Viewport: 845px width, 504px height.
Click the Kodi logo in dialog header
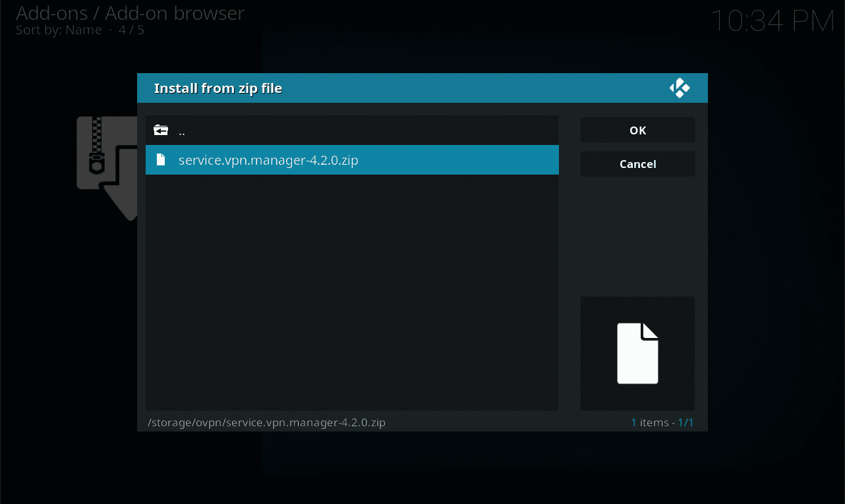click(680, 88)
